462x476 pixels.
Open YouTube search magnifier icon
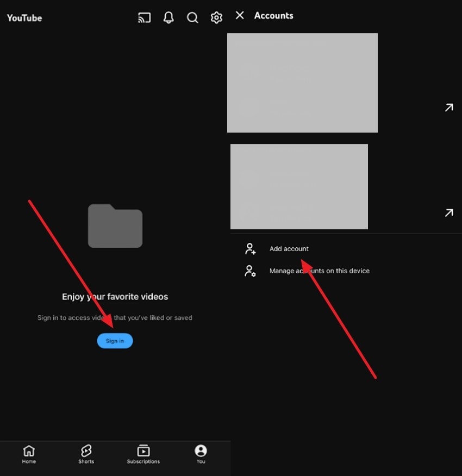(192, 17)
